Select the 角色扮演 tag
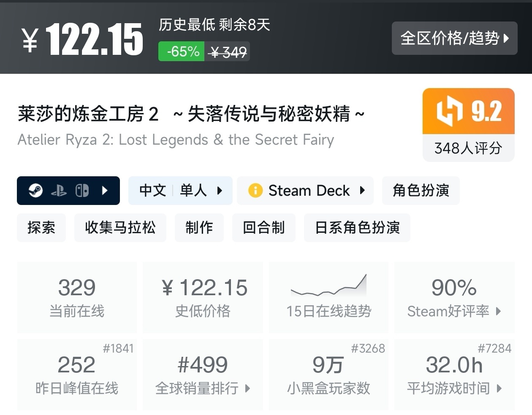532x415 pixels. tap(421, 191)
